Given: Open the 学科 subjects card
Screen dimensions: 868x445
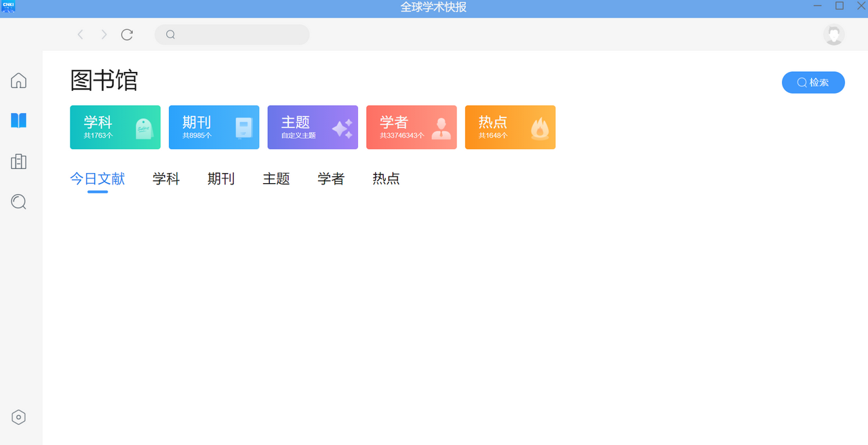Looking at the screenshot, I should click(x=115, y=127).
